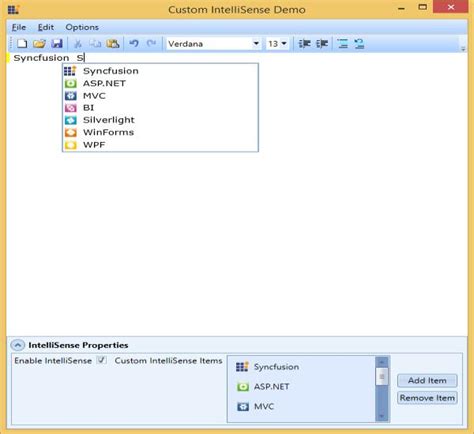Click the Indent lines toolbar icon
Image resolution: width=474 pixels, height=434 pixels.
(304, 44)
